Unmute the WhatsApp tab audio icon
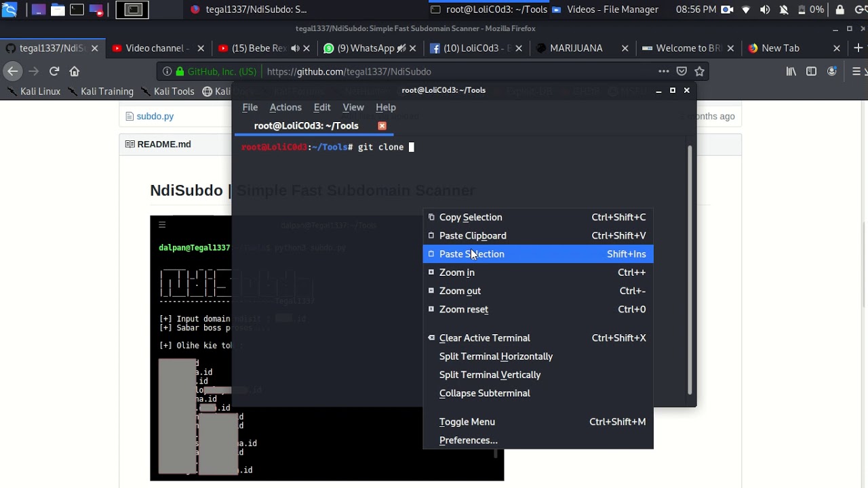868x488 pixels. tap(401, 48)
